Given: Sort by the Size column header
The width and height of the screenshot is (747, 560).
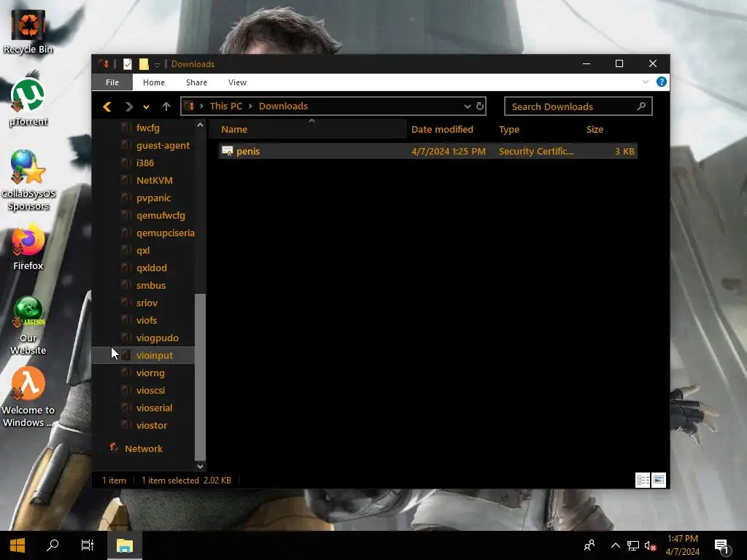Looking at the screenshot, I should pyautogui.click(x=595, y=129).
